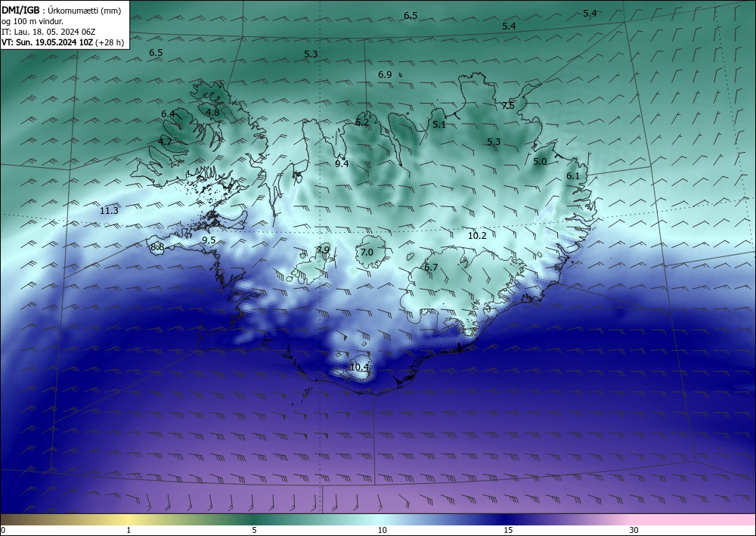Click the 6.9 value north of Iceland
This screenshot has width=756, height=536.
[x=385, y=75]
